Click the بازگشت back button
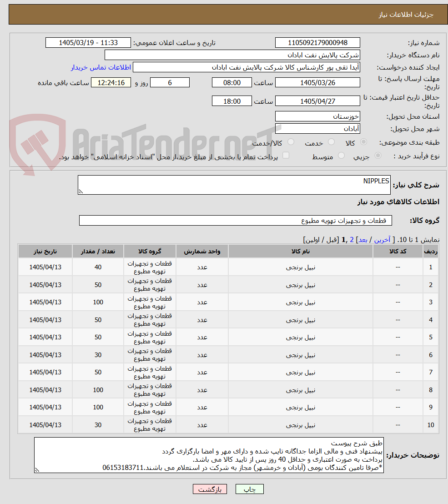The image size is (448, 504). click(x=210, y=489)
